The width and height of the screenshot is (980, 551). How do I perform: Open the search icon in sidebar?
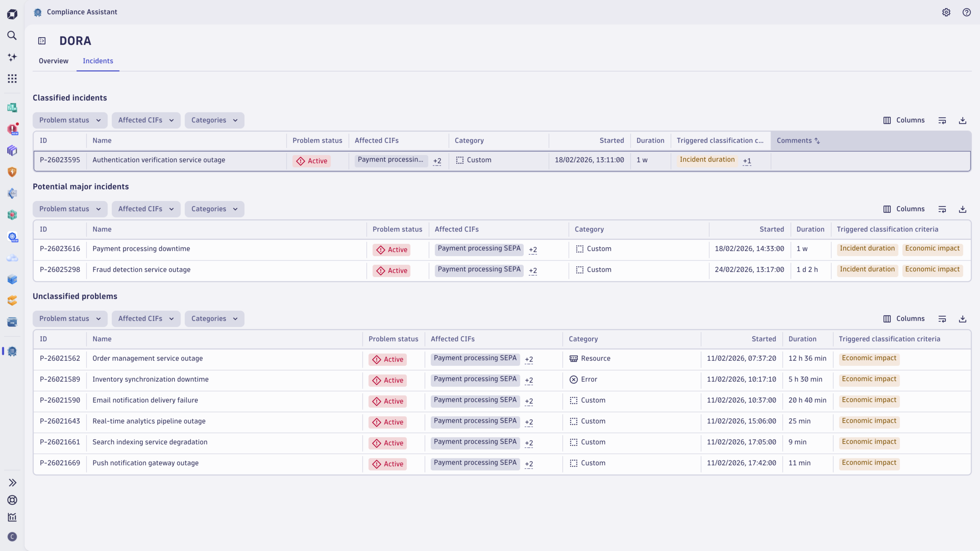click(x=12, y=36)
